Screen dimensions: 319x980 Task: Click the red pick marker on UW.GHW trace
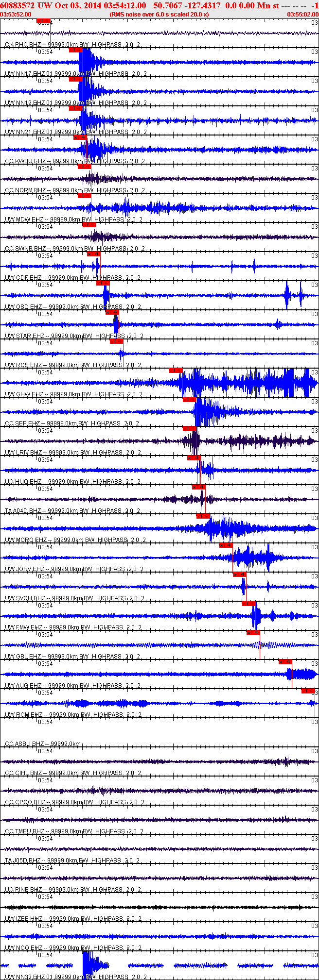tap(176, 371)
